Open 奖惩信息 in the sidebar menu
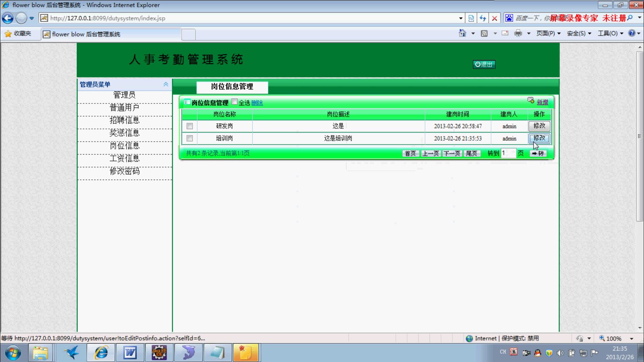This screenshot has height=362, width=644. 124,133
